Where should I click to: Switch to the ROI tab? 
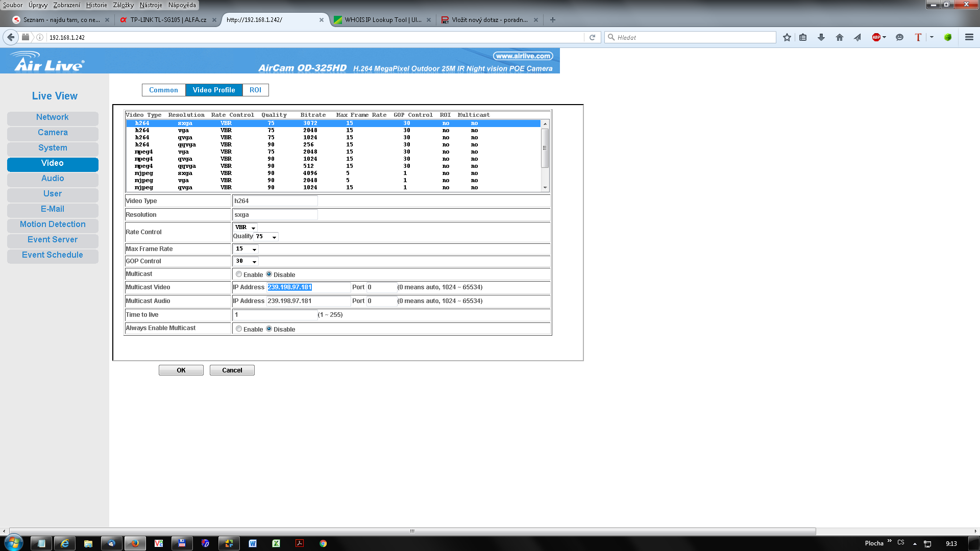click(x=255, y=90)
